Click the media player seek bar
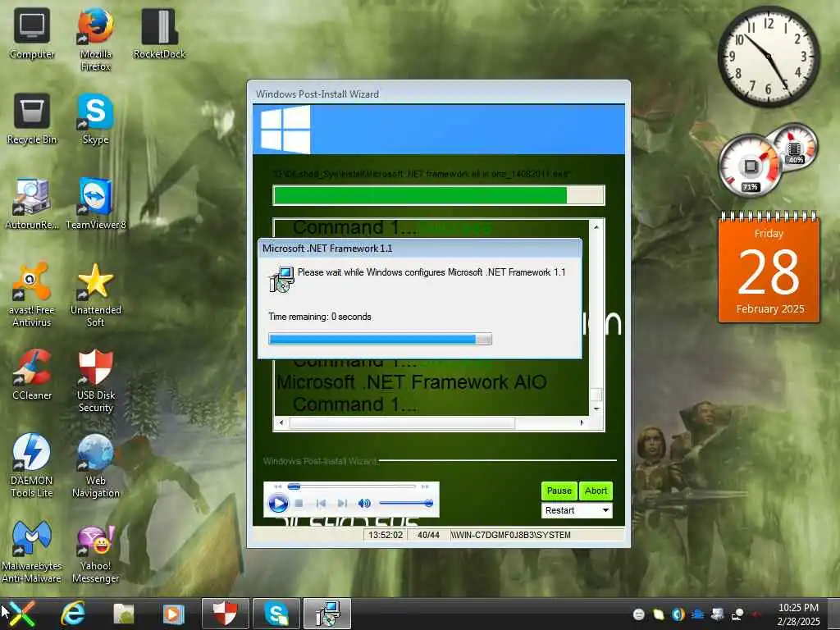The width and height of the screenshot is (840, 630). click(351, 486)
